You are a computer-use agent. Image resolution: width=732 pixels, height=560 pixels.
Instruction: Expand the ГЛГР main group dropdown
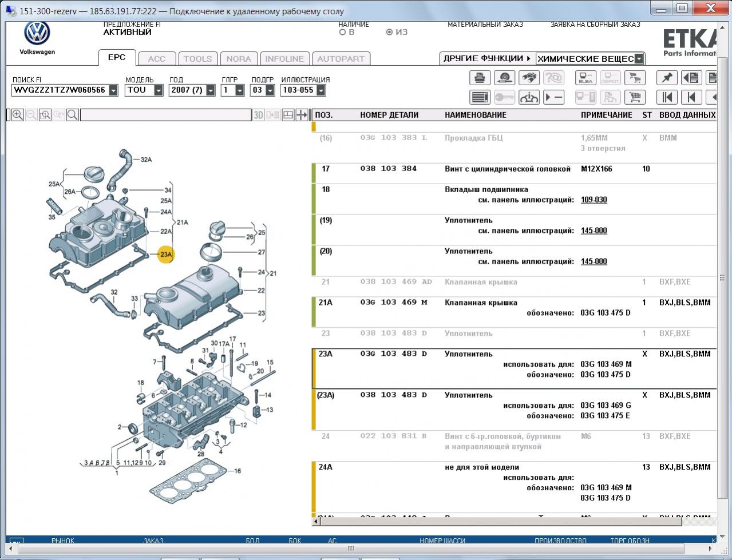[x=240, y=90]
